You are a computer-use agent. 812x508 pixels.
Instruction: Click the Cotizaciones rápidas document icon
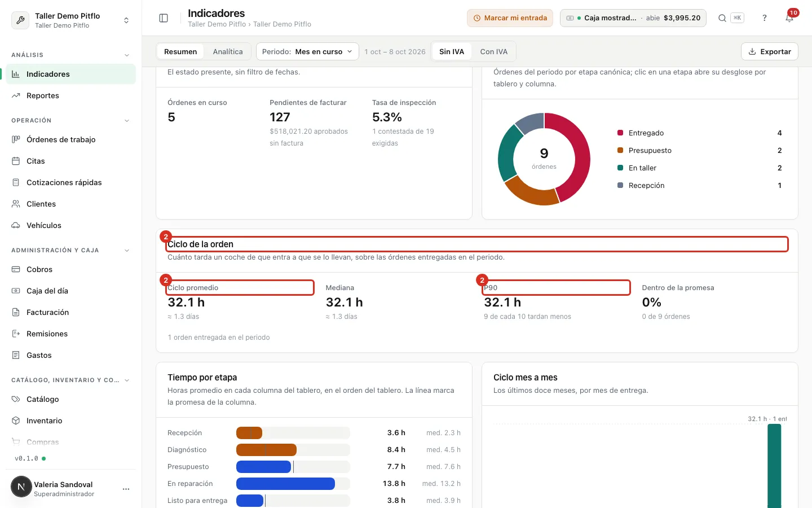[16, 182]
